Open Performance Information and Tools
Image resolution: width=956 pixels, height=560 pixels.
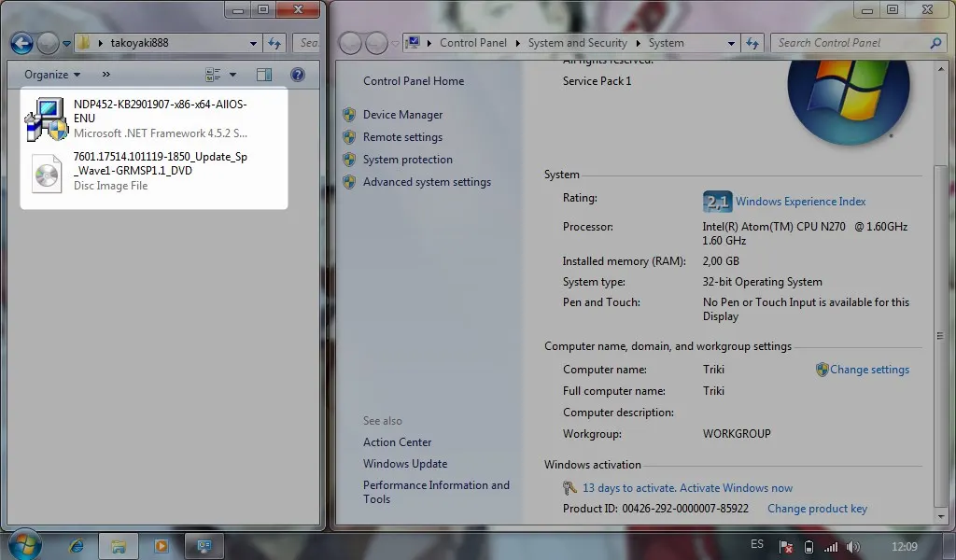pos(436,493)
